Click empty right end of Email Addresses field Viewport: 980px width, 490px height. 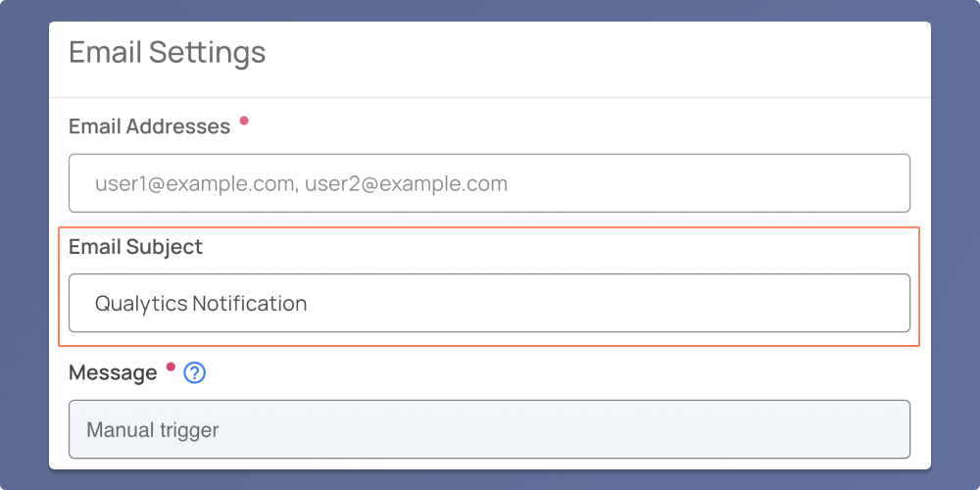[812, 183]
